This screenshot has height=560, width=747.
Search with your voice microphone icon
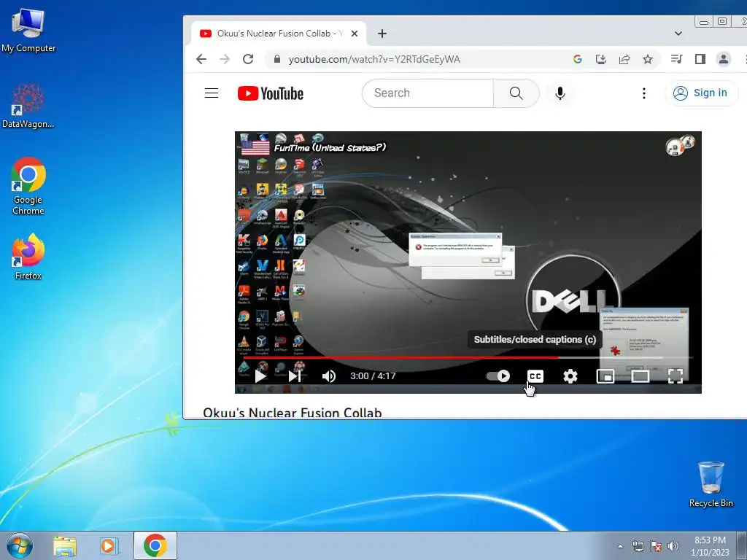pos(560,93)
